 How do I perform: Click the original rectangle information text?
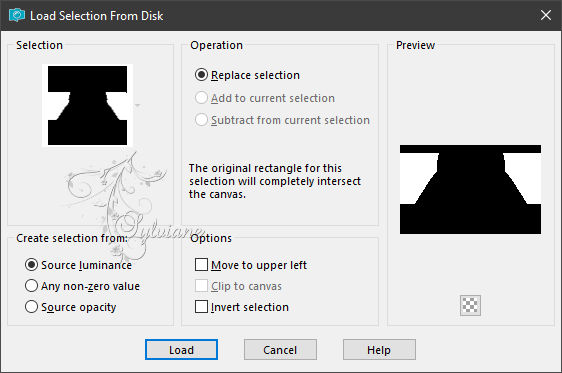point(275,181)
